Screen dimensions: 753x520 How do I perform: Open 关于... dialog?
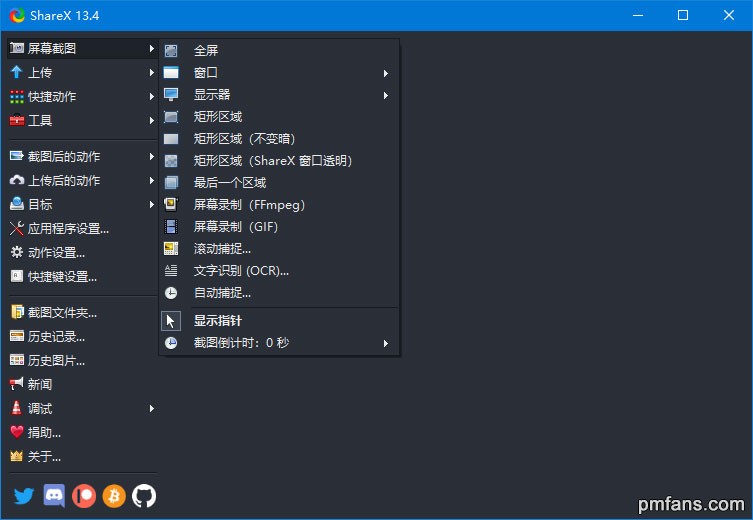[x=82, y=457]
